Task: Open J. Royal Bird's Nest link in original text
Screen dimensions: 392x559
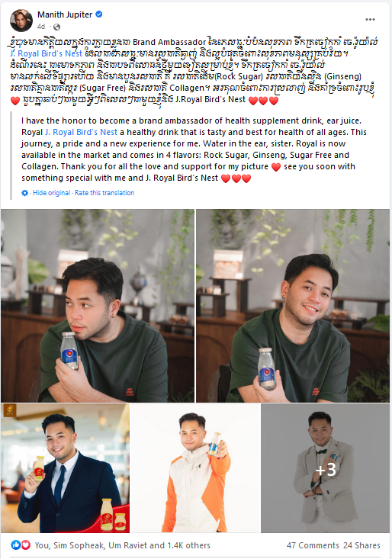Action: click(x=47, y=53)
